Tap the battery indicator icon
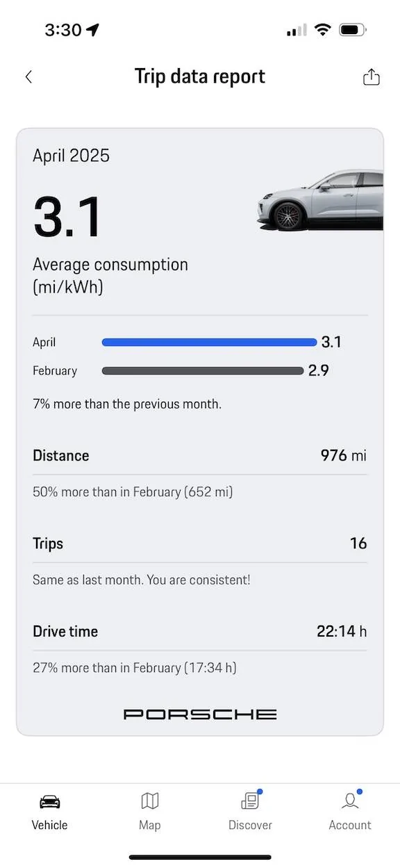400x868 pixels. [x=351, y=30]
